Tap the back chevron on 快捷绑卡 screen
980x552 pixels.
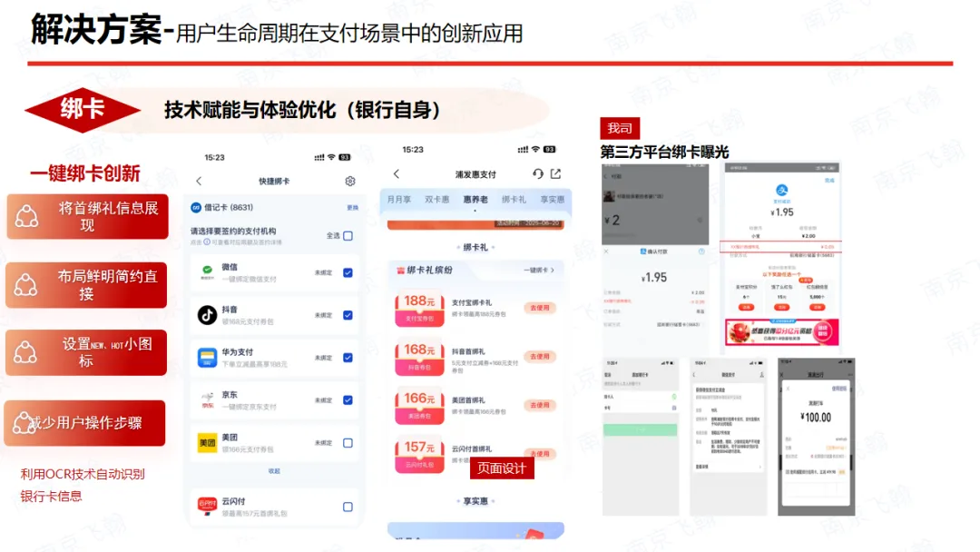(199, 182)
